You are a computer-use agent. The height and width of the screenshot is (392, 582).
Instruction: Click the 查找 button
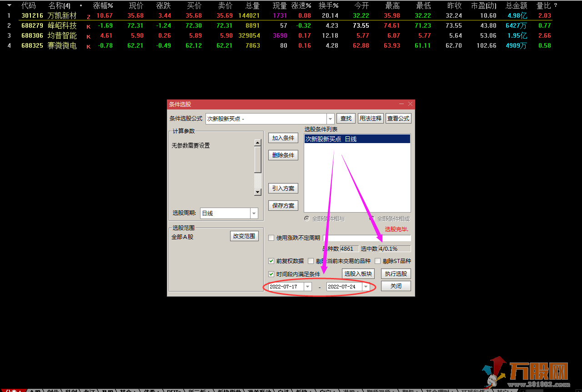346,119
